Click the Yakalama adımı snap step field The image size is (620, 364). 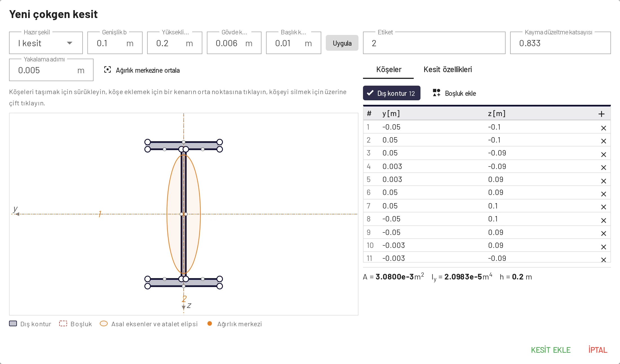click(x=51, y=70)
